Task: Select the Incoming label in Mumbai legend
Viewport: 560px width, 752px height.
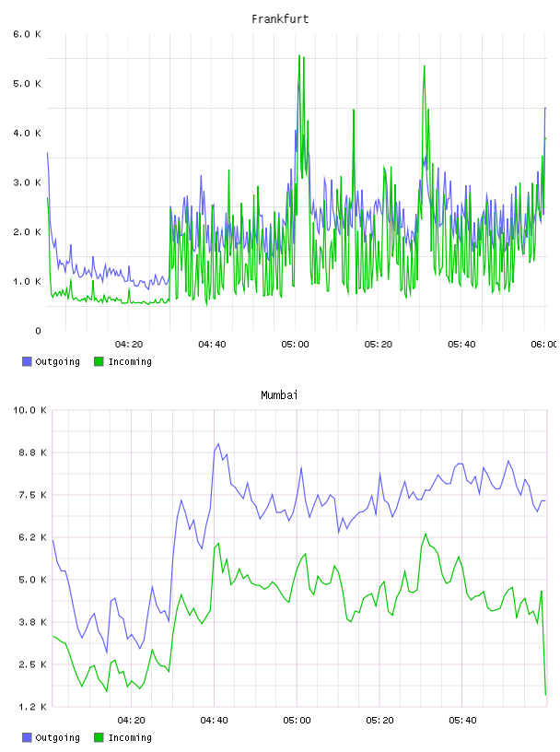Action: tap(130, 738)
